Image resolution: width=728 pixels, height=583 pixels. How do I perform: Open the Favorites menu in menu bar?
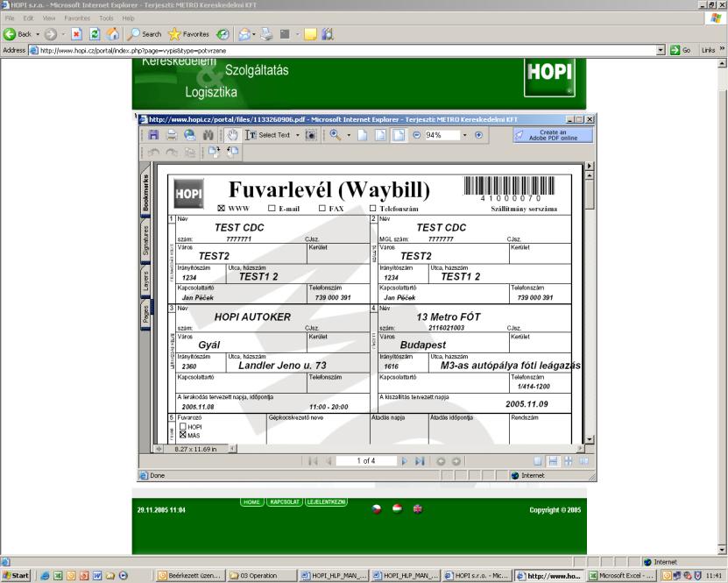coord(77,18)
